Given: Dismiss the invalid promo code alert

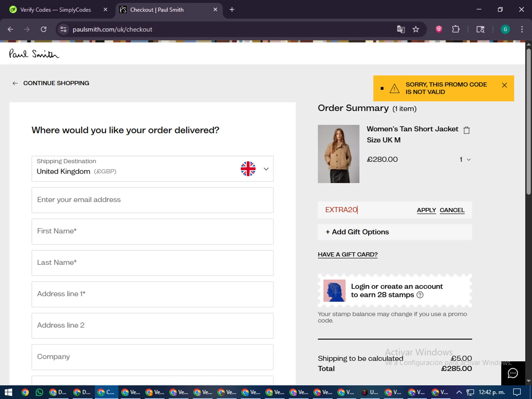Looking at the screenshot, I should [504, 85].
